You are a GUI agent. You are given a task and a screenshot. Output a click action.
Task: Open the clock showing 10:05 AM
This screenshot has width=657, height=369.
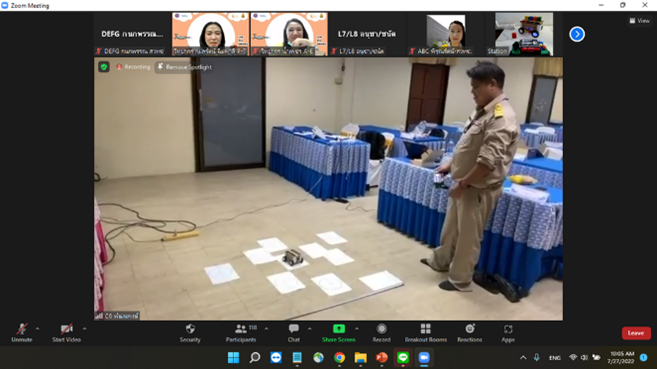pos(621,357)
